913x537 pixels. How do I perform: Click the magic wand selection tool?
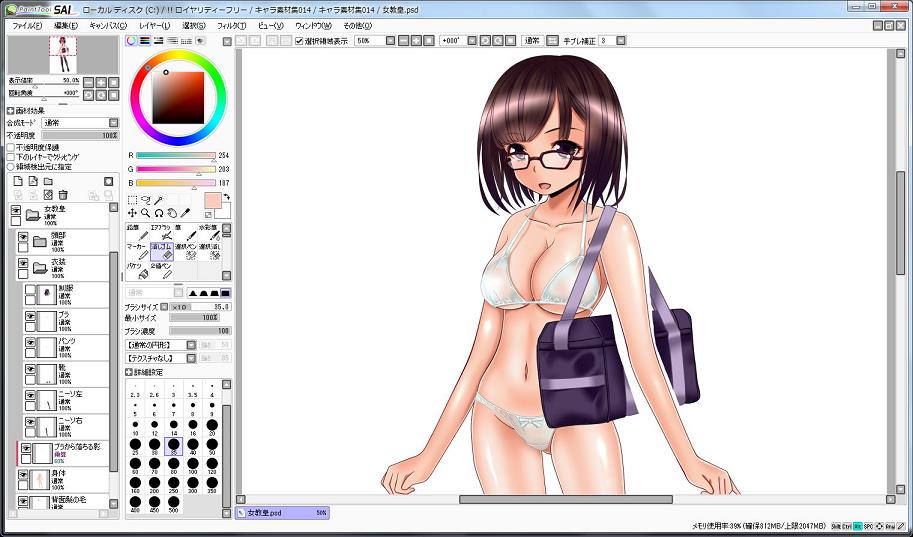click(x=158, y=200)
